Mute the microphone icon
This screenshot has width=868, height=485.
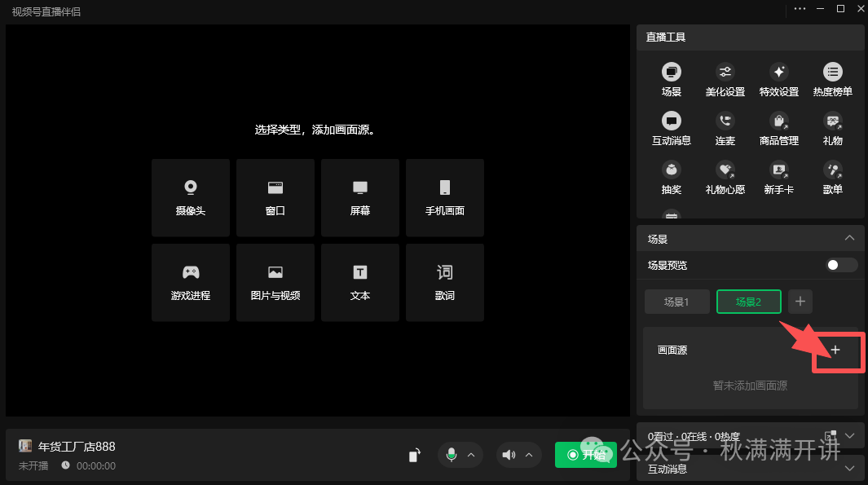click(453, 455)
